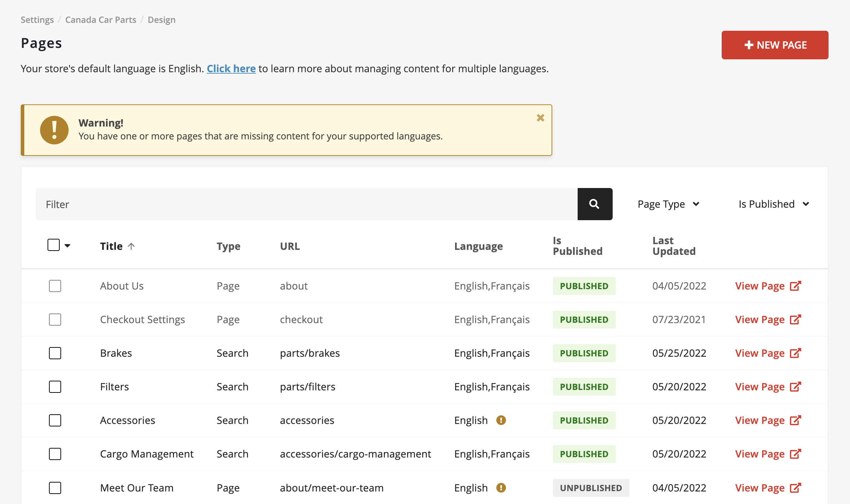Open the Page Type dropdown

(668, 204)
